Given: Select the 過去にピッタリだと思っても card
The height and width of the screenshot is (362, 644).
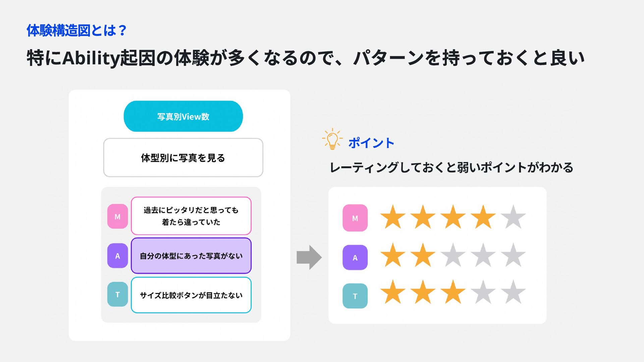Looking at the screenshot, I should tap(191, 216).
